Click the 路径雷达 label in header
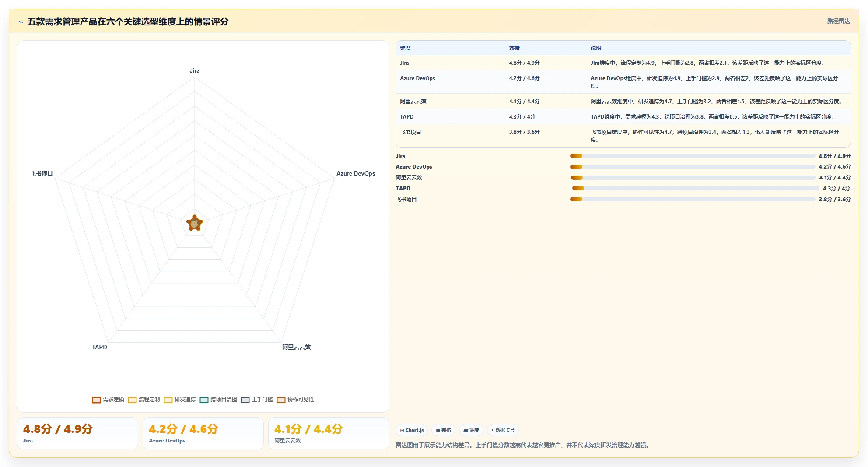This screenshot has width=868, height=467. click(x=838, y=21)
